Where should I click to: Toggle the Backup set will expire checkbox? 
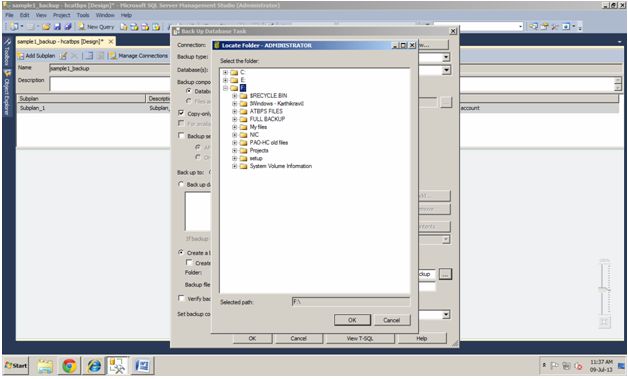pyautogui.click(x=181, y=135)
